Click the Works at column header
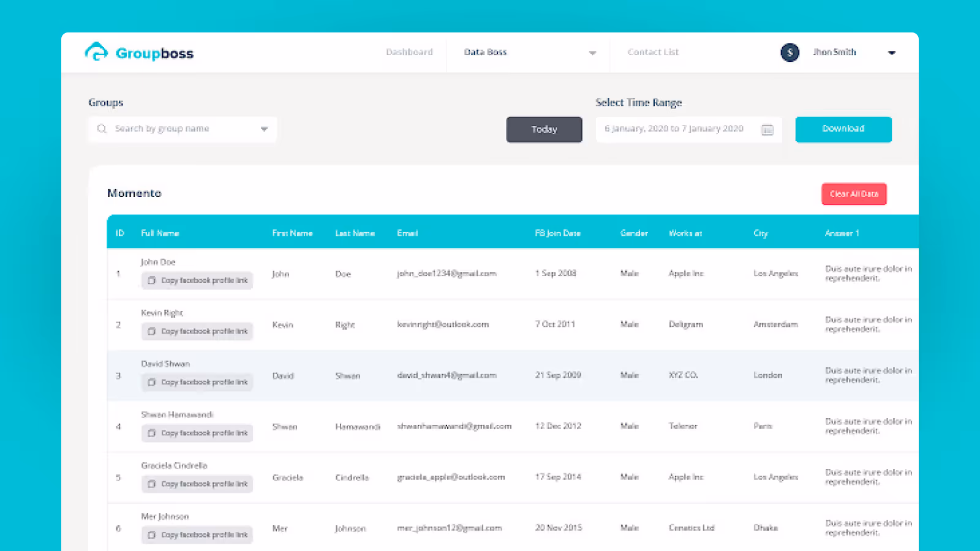 pyautogui.click(x=685, y=233)
